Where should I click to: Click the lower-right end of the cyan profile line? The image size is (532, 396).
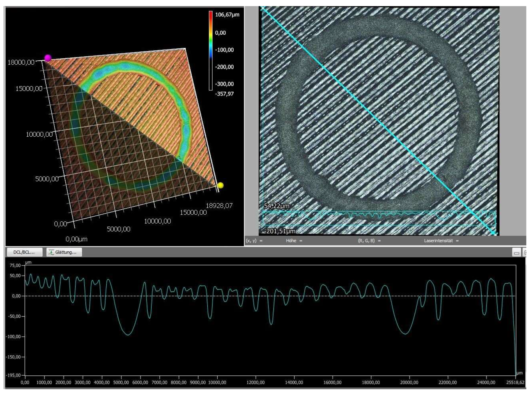click(x=494, y=233)
